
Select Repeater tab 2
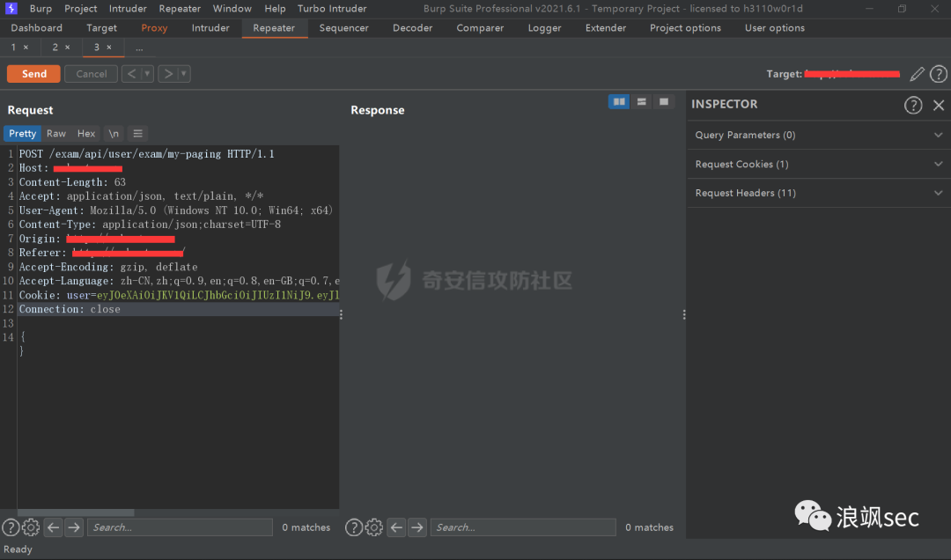(x=55, y=48)
